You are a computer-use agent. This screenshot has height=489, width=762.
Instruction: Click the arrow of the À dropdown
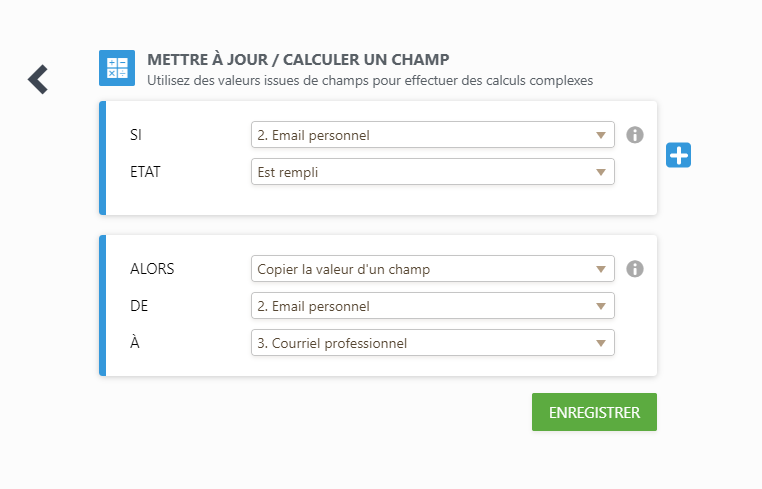click(x=601, y=343)
